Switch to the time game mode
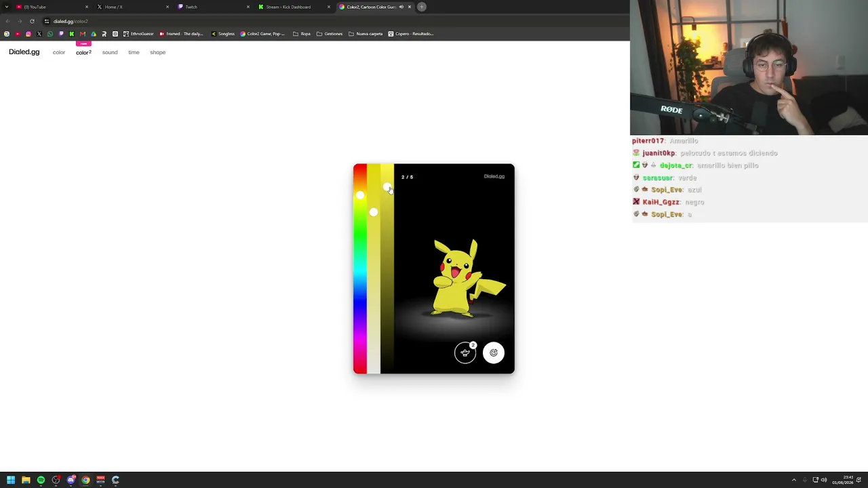The width and height of the screenshot is (868, 488). point(134,52)
